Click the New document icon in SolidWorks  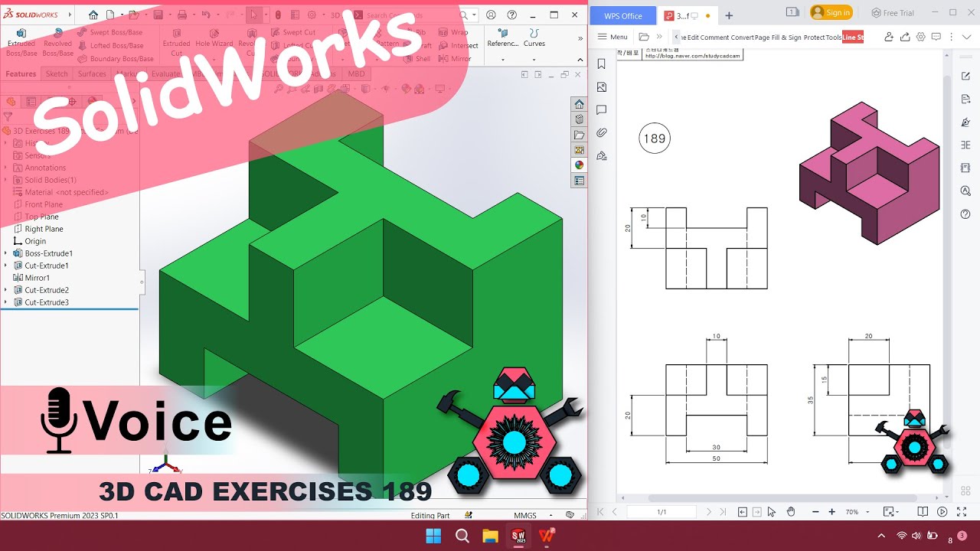pyautogui.click(x=110, y=15)
